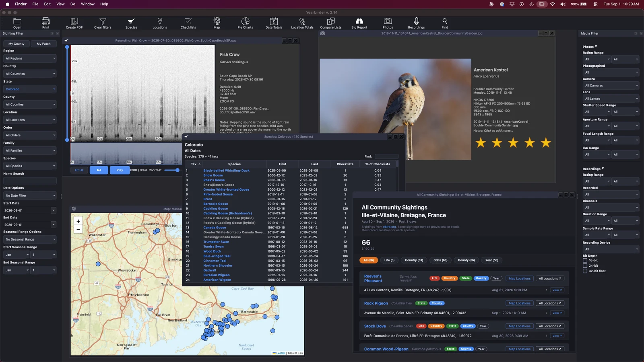
Task: Open the Help menu
Action: click(104, 4)
